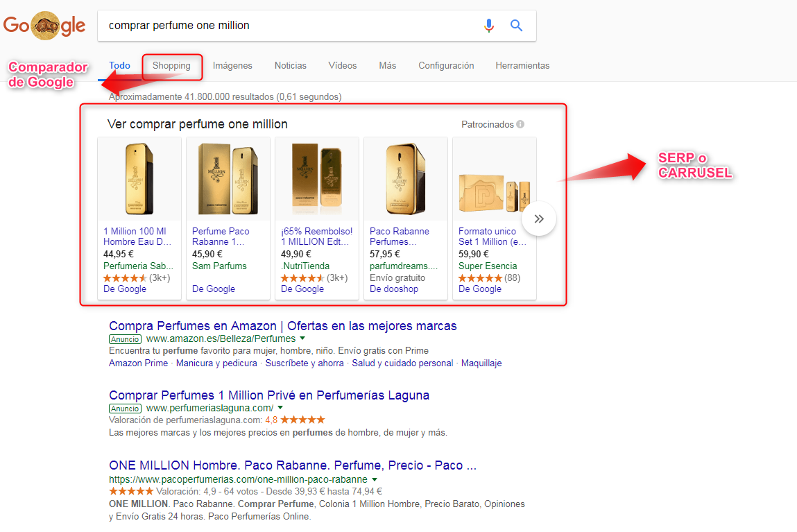Click 'De Google' under Super Esencia listing
The image size is (797, 532).
point(480,289)
